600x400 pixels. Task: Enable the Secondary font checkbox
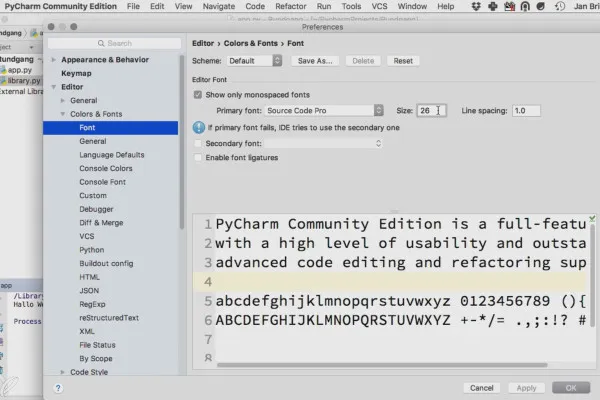pyautogui.click(x=198, y=143)
